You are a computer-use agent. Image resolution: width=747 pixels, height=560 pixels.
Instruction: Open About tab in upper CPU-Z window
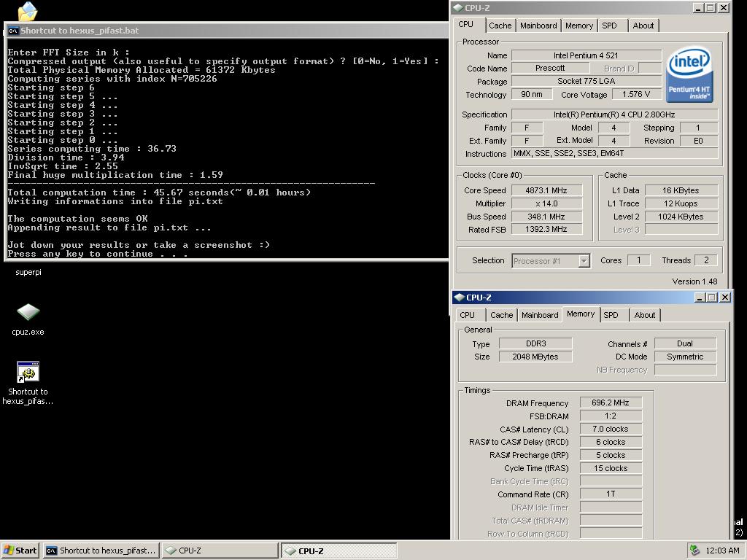[643, 26]
